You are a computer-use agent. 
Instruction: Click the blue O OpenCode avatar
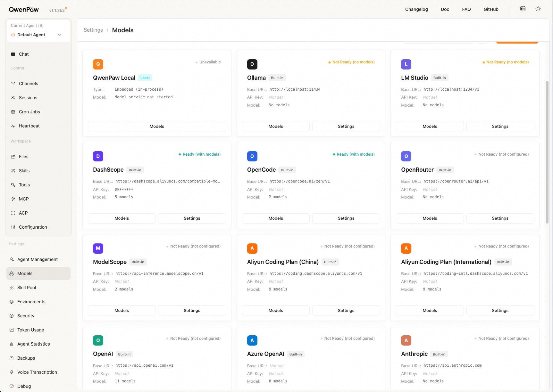[252, 156]
